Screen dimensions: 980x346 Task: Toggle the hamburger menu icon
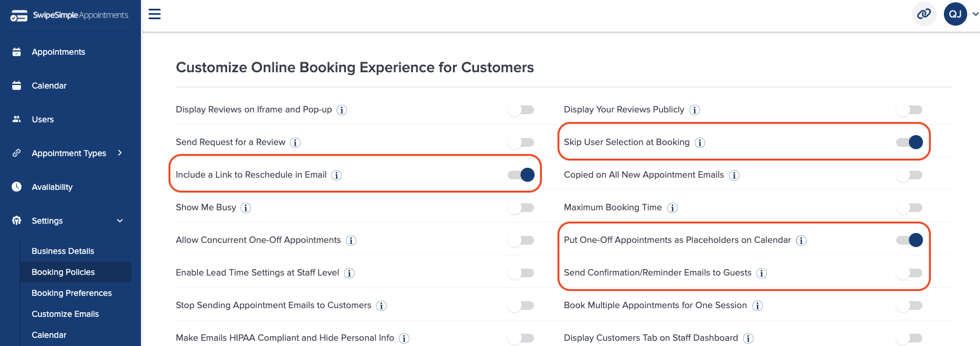pos(154,14)
